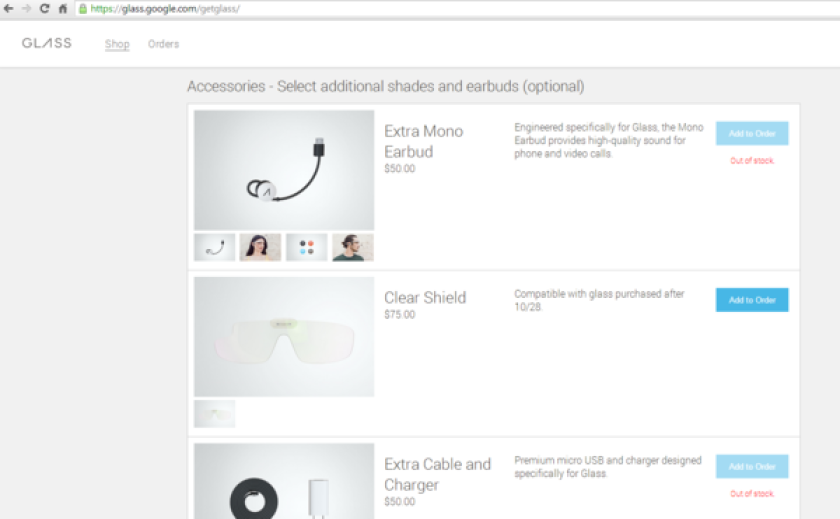Switch to the Orders tab
Image resolution: width=840 pixels, height=519 pixels.
coord(163,44)
